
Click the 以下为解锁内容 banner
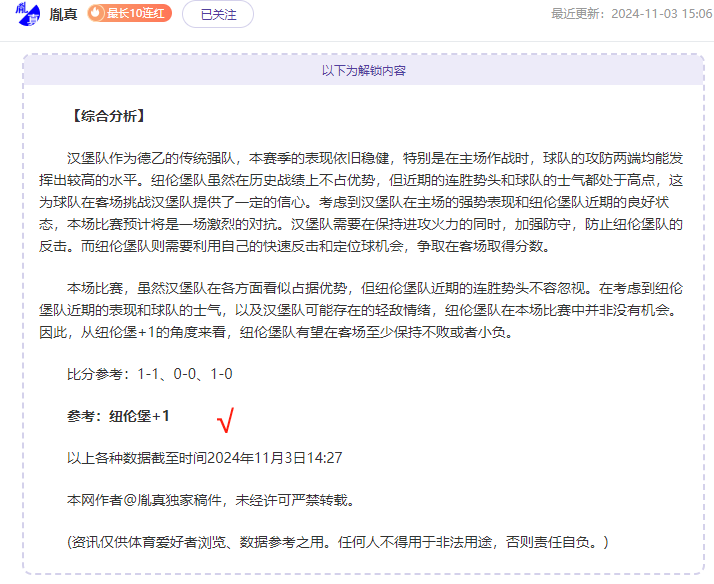[364, 71]
